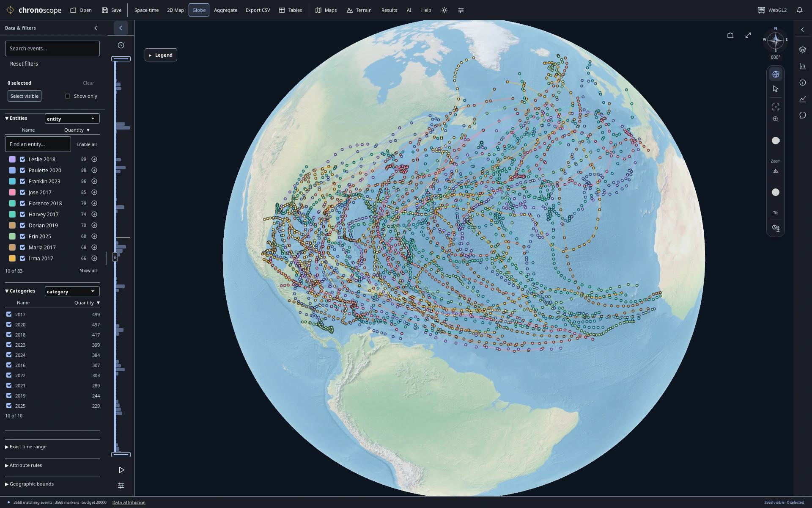
Task: Open the notifications bell icon
Action: click(800, 10)
